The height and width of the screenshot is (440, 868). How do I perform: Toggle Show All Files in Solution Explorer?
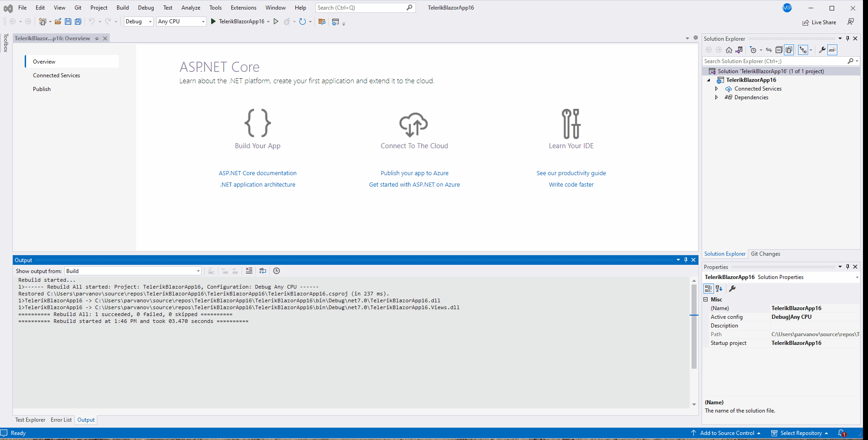point(789,50)
